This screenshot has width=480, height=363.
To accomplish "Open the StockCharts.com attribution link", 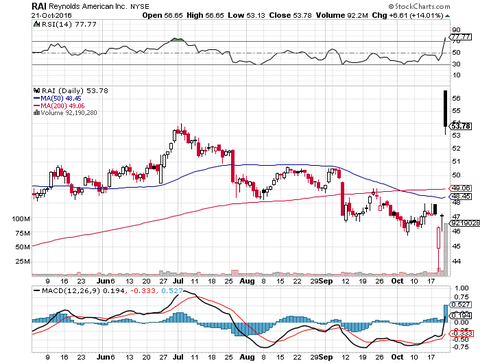I will 419,6.
